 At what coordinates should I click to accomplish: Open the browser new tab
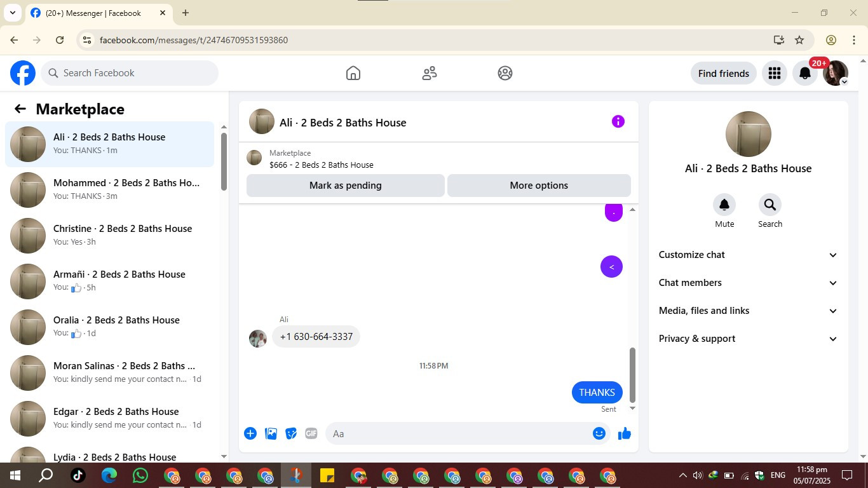[x=186, y=13]
